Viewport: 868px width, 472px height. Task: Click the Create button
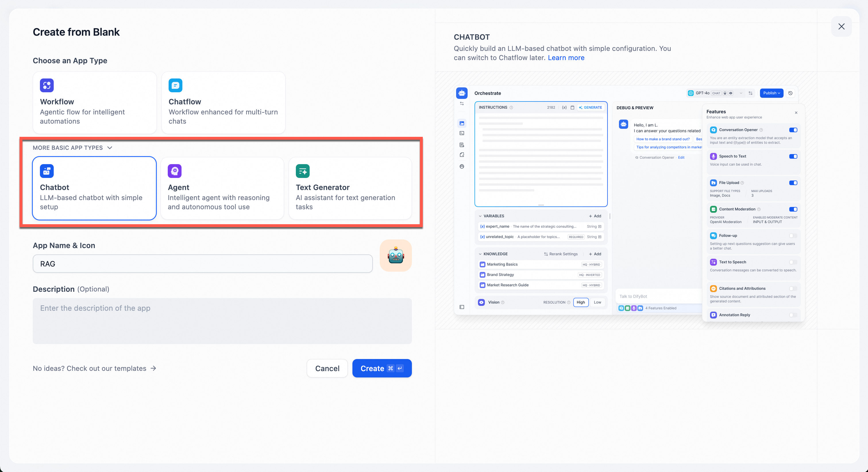[382, 368]
